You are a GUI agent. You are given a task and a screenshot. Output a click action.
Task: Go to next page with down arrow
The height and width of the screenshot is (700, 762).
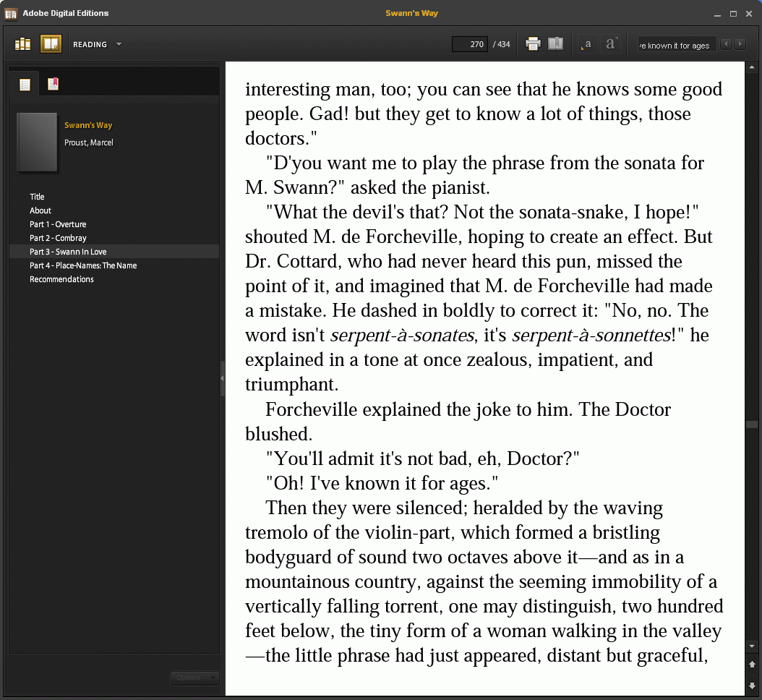pyautogui.click(x=752, y=686)
